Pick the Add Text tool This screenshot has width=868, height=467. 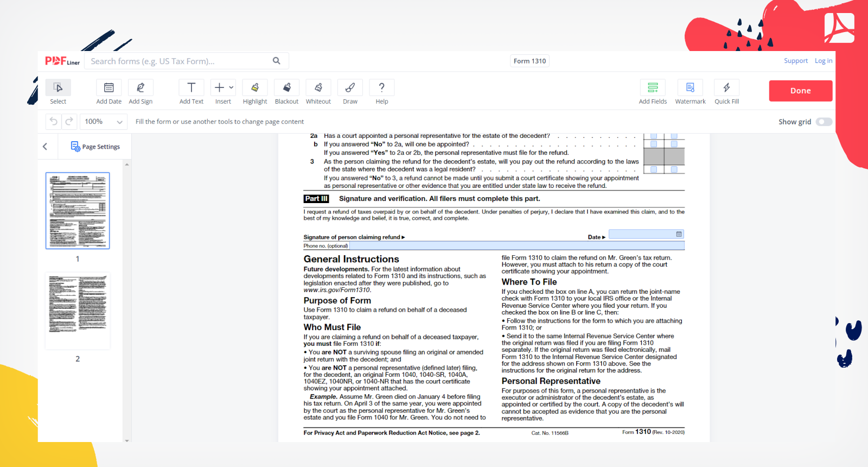tap(192, 92)
